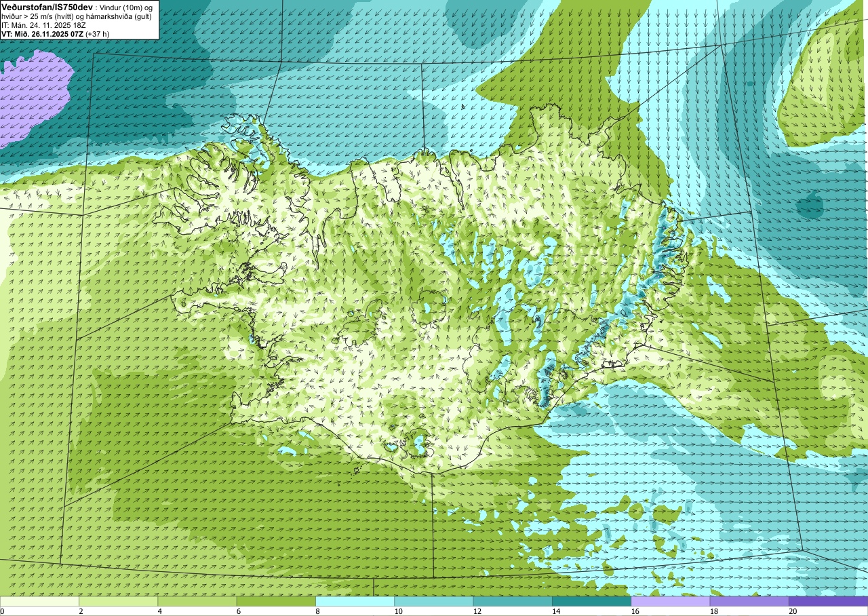This screenshot has width=868, height=616.
Task: Click the 0–2 m/s pale yellow legend swatch
Action: [x=39, y=601]
